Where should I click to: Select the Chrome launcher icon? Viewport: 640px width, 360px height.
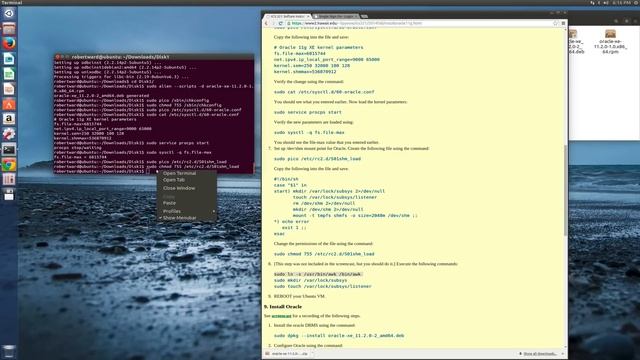point(9,164)
